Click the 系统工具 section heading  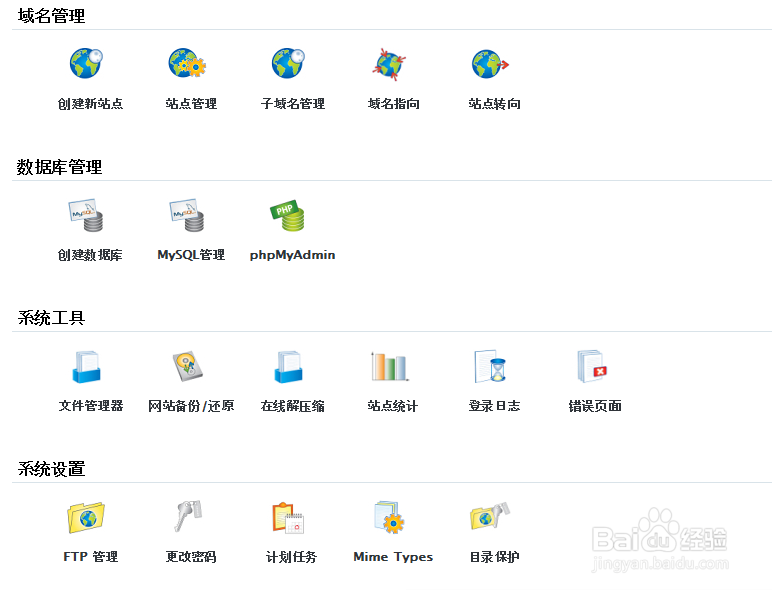coord(51,318)
